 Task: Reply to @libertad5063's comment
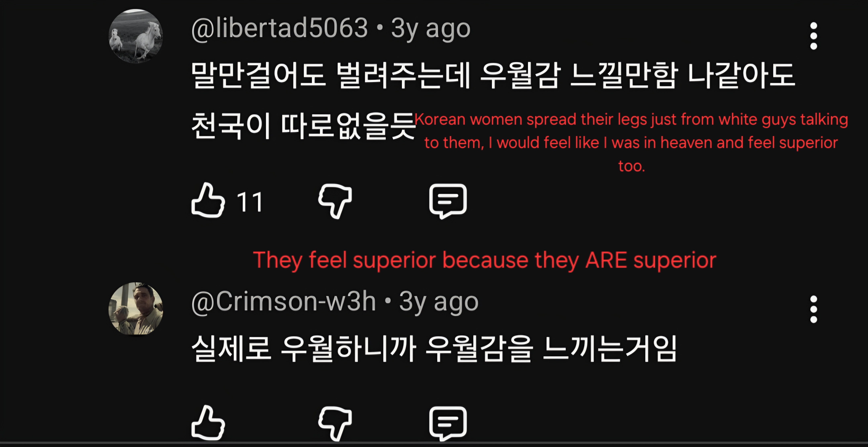click(448, 201)
